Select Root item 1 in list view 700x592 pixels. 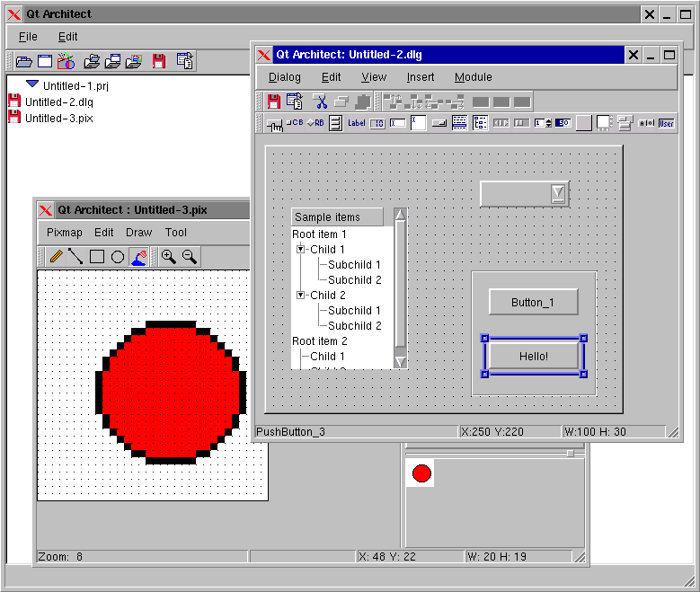click(x=319, y=234)
